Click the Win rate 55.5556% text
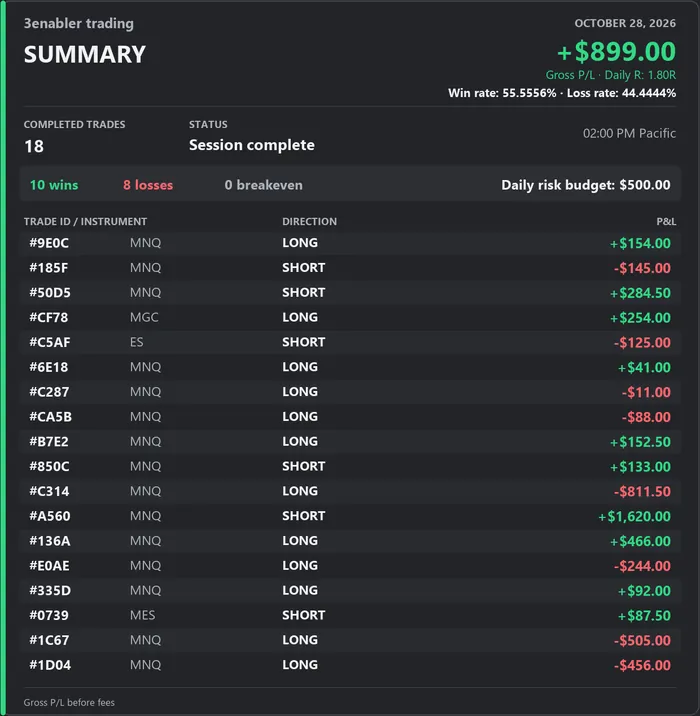 click(x=502, y=93)
